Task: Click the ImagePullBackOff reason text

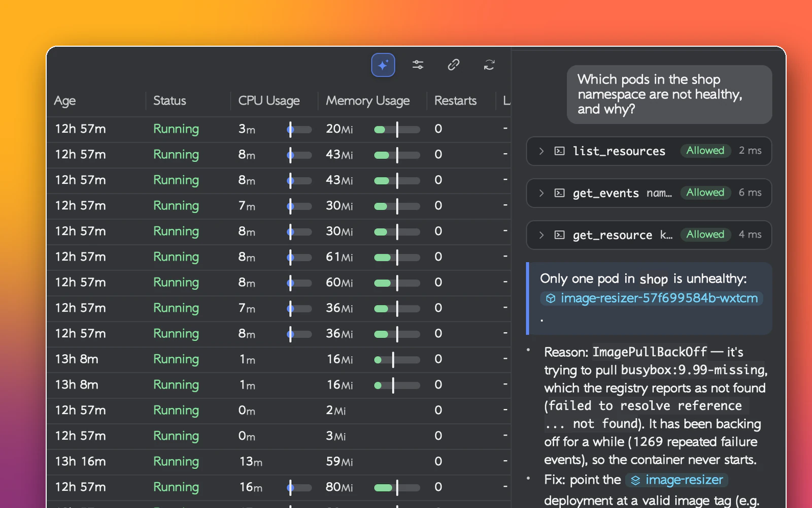Action: (650, 352)
